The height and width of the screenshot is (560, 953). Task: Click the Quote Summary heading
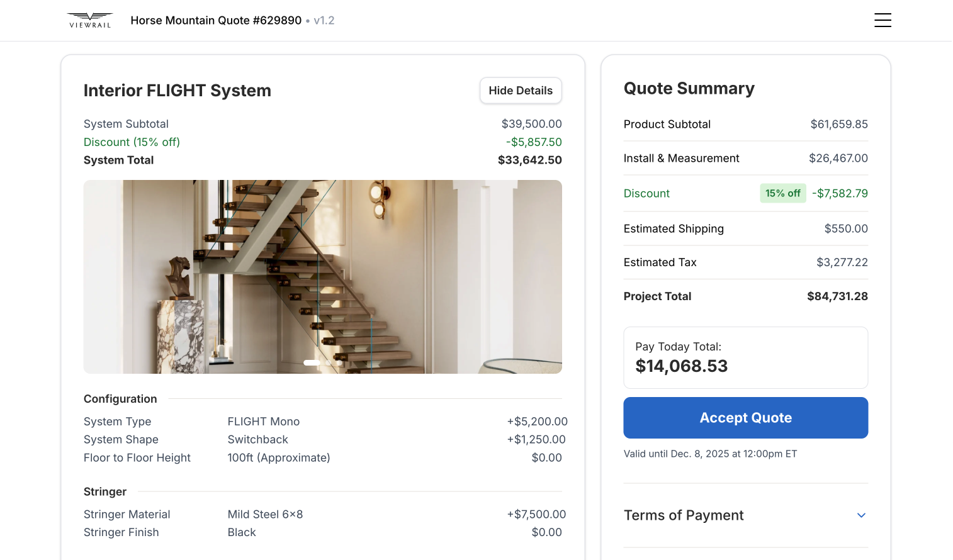pyautogui.click(x=689, y=89)
